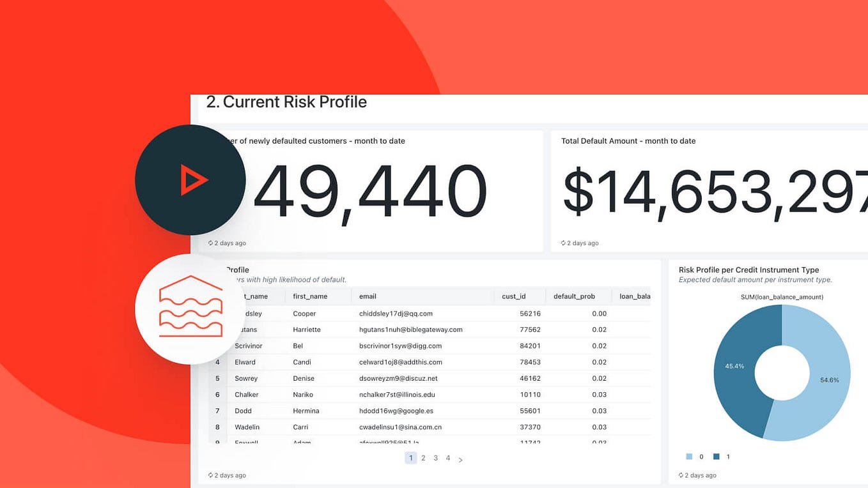Sort by the cust_id column header
The image size is (868, 488).
pyautogui.click(x=514, y=296)
